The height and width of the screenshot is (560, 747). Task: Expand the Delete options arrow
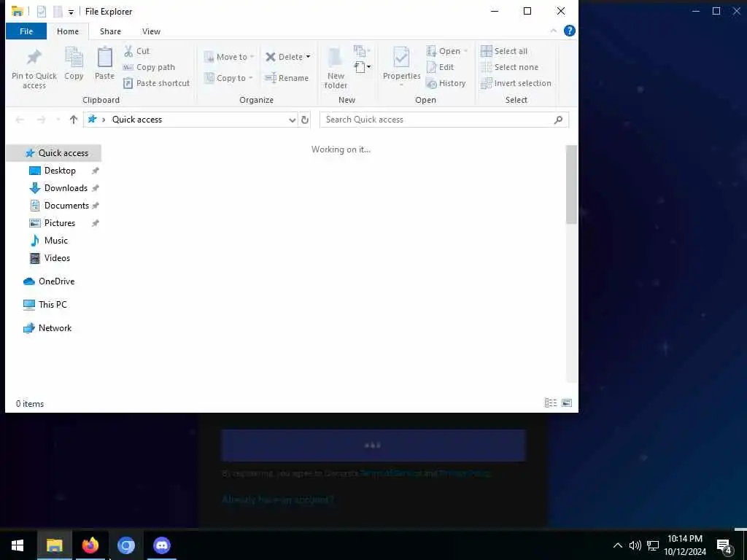tap(309, 57)
